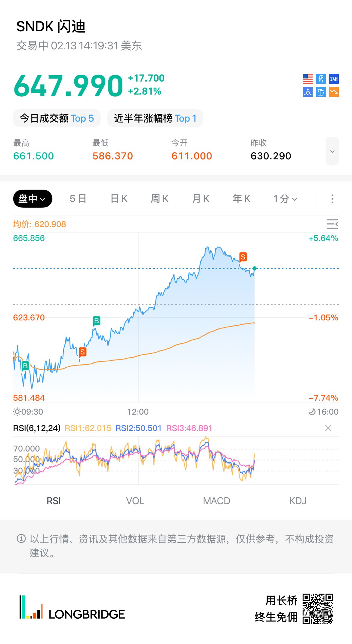Select the VOL indicator
The width and height of the screenshot is (352, 644).
coord(135,501)
